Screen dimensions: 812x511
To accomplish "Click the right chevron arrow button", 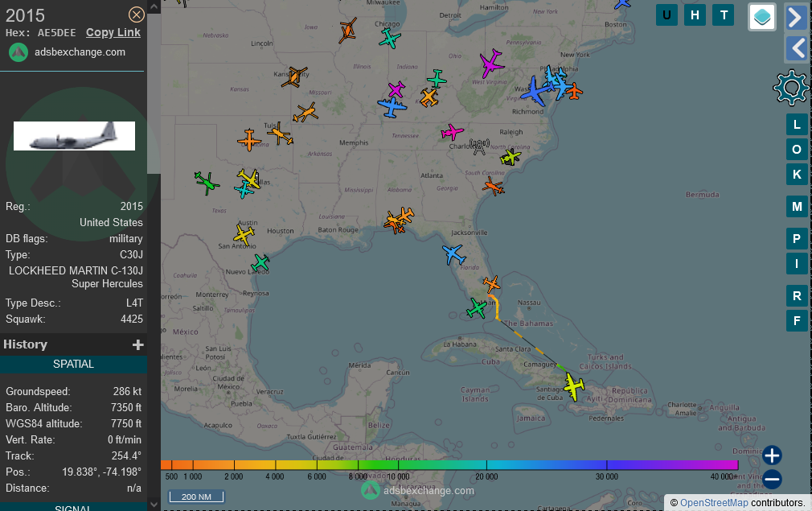I will [x=795, y=18].
